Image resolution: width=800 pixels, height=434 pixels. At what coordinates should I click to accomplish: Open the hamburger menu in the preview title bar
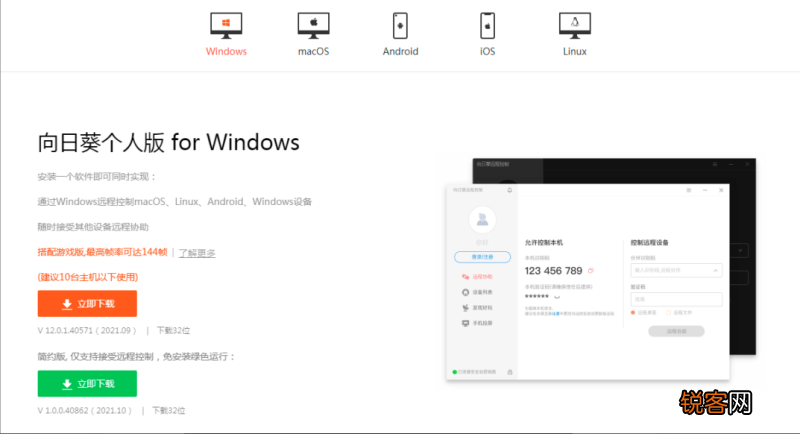click(689, 190)
